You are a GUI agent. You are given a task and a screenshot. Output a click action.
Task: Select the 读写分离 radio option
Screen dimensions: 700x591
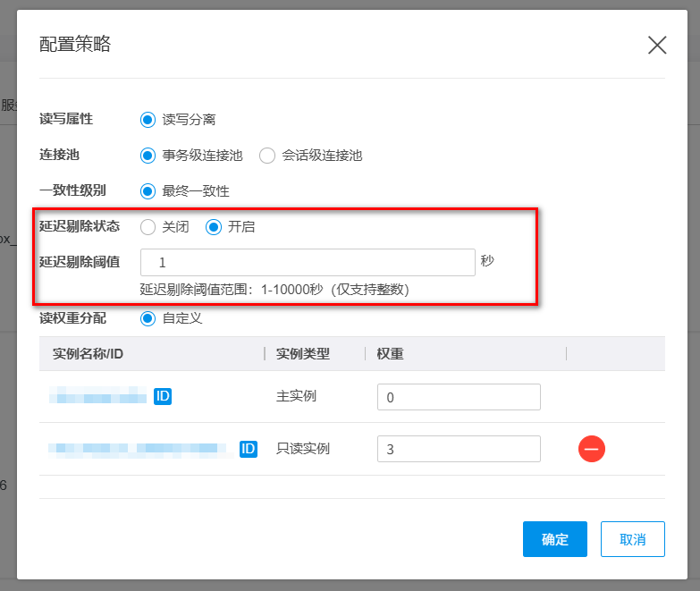tap(148, 119)
